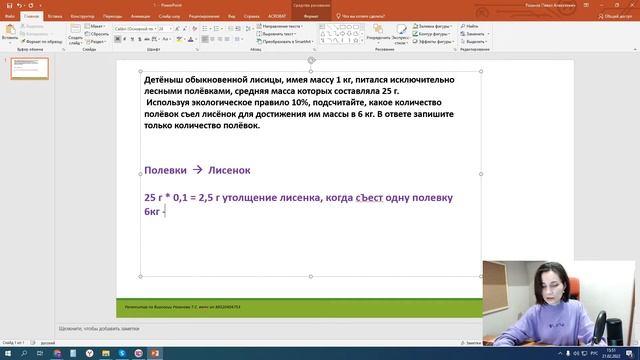
Task: Align text right
Action: coord(220,39)
